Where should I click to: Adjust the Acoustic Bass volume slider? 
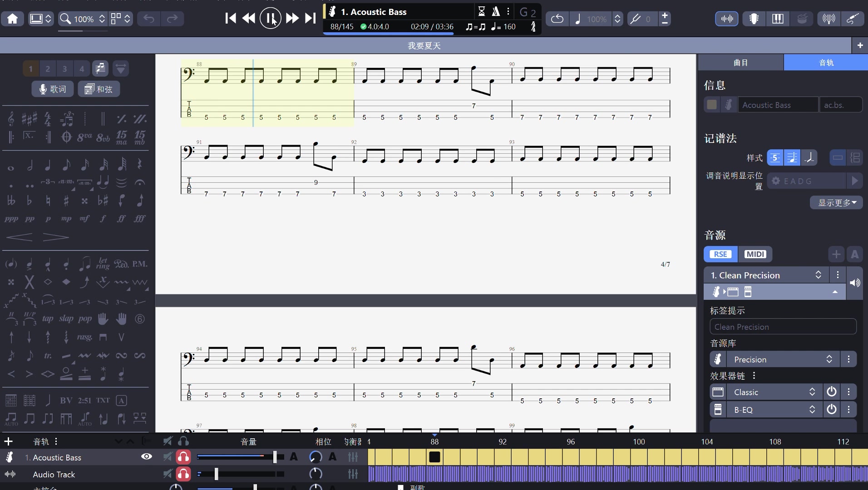[241, 457]
